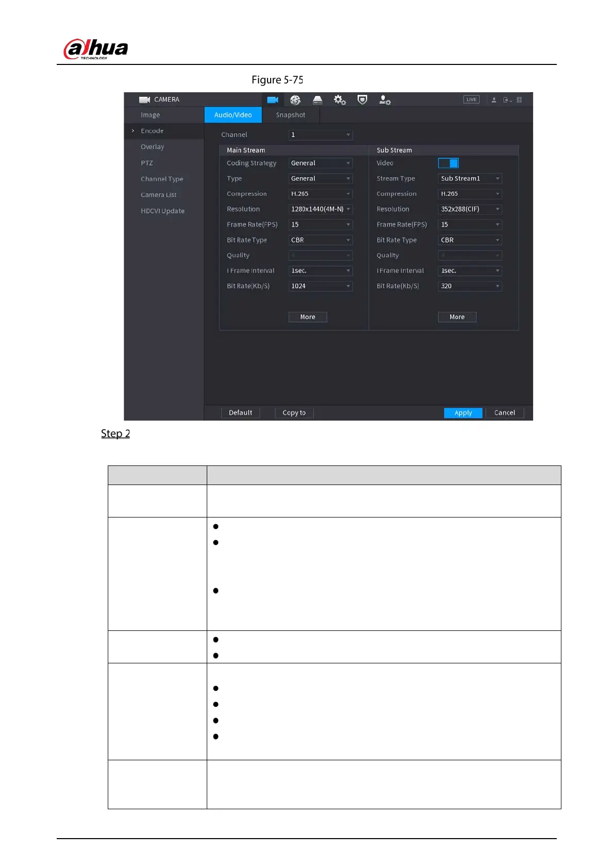Open Sub Stream Compression dropdown

tap(470, 194)
